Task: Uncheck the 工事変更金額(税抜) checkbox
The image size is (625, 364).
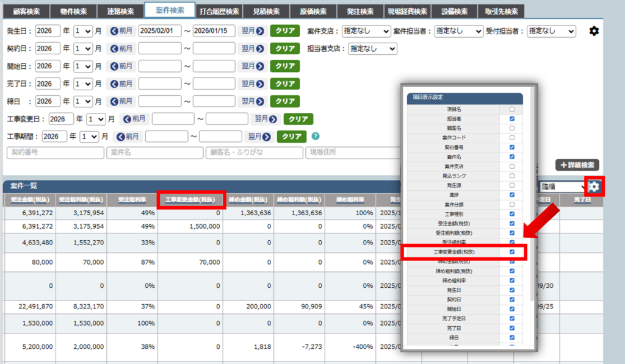Action: click(x=511, y=252)
